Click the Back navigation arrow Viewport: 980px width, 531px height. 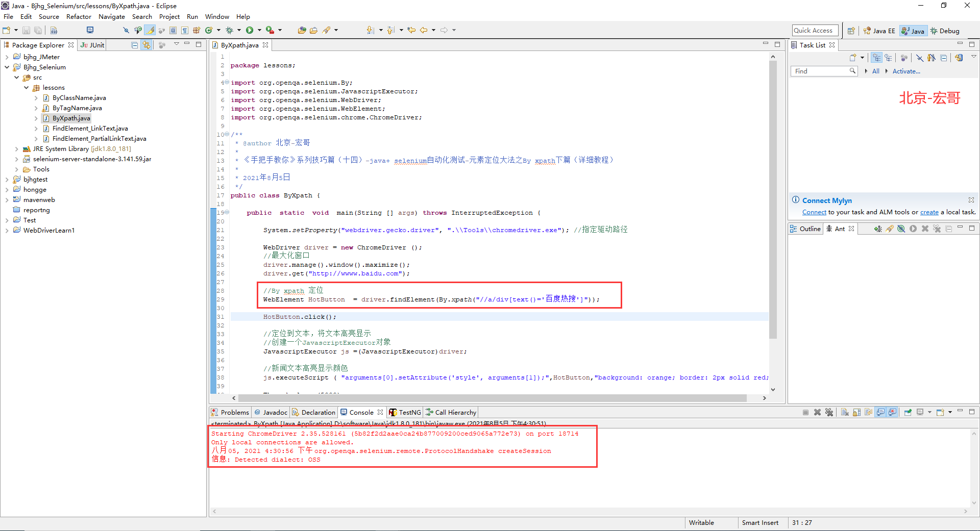(x=424, y=30)
